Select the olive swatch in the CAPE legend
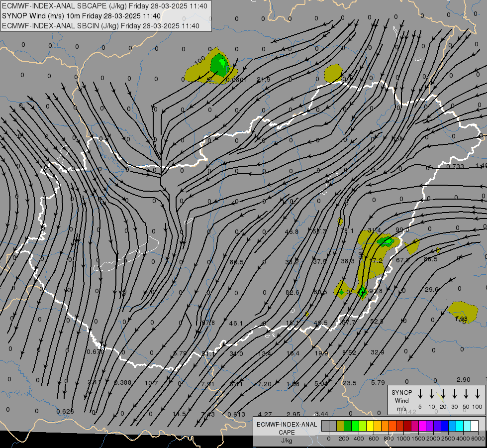487x448 pixels. 340,426
